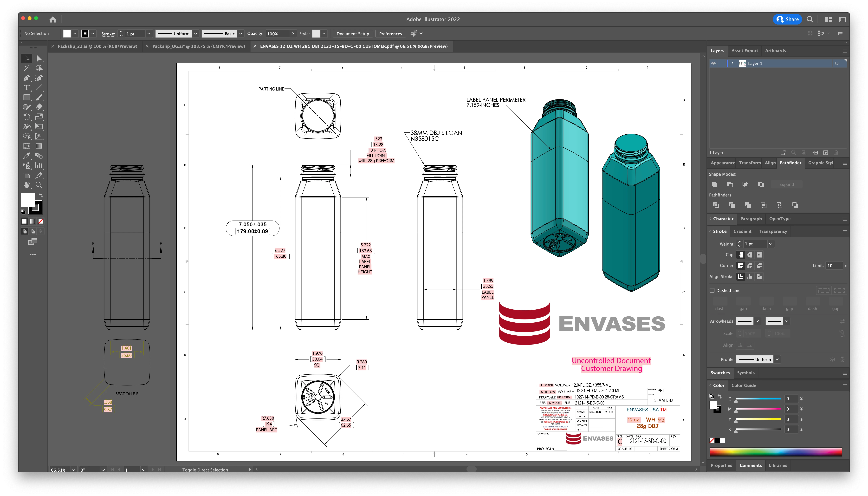The width and height of the screenshot is (868, 496).
Task: Pick the Hand tool
Action: tap(26, 185)
